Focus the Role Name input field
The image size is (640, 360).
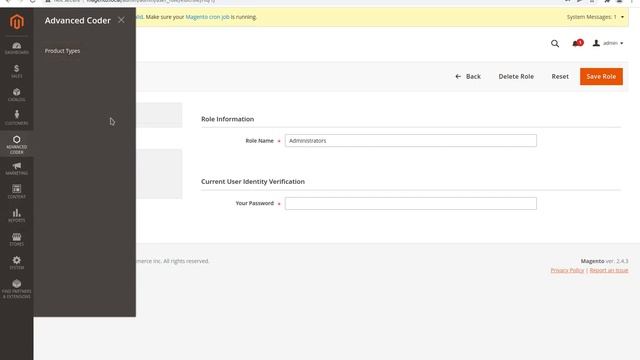411,140
